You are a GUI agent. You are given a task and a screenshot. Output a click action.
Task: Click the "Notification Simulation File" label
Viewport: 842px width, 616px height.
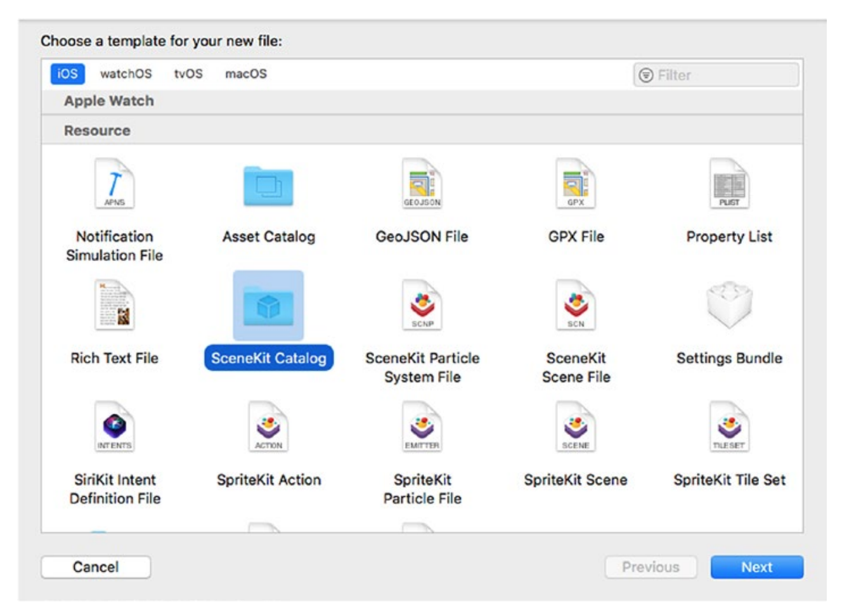[x=115, y=246]
